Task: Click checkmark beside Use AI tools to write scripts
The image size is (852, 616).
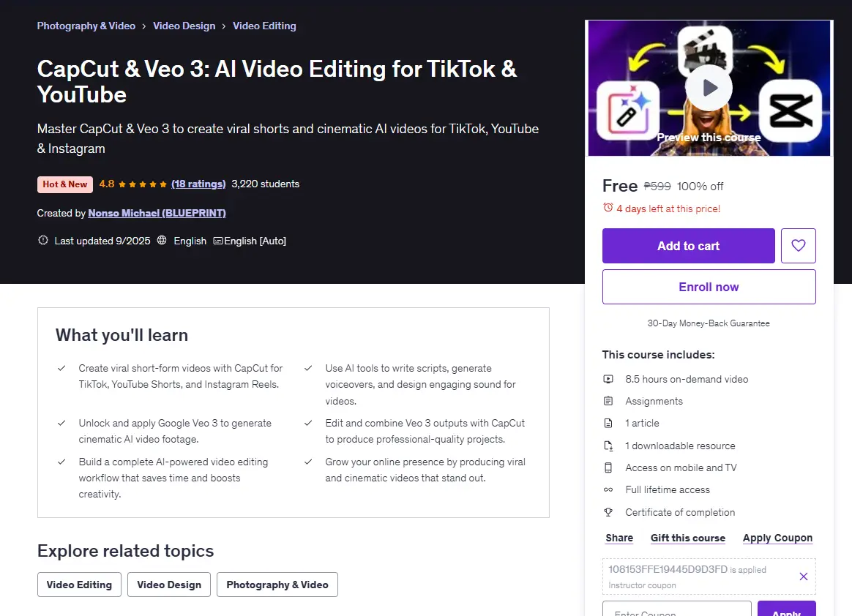Action: coord(308,368)
